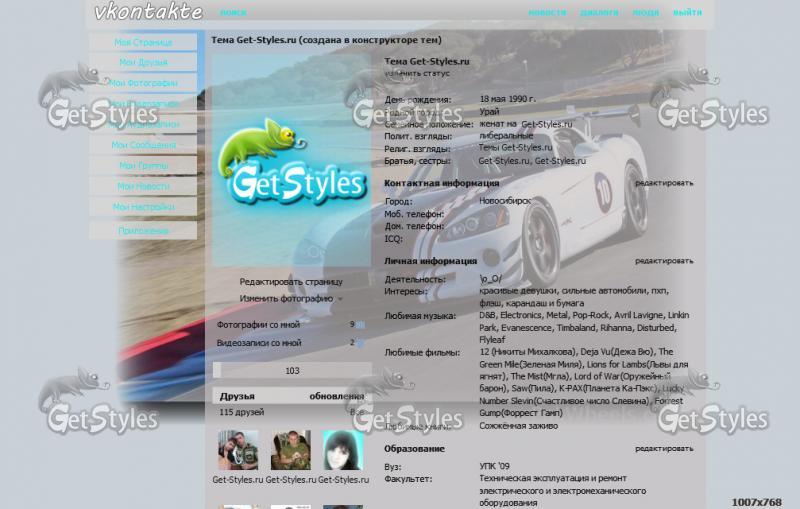Click religious views Темы Get-Styles.ru
Screen dimensions: 800x509
point(515,147)
